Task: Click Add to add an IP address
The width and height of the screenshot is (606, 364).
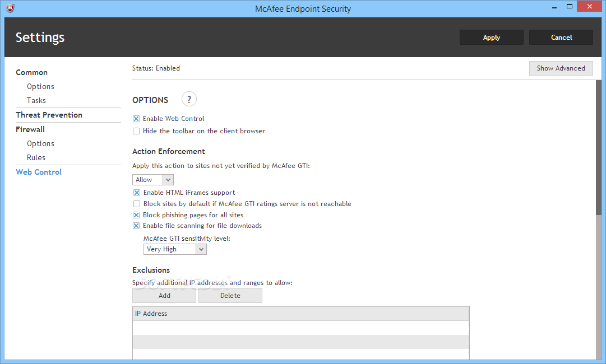Action: 164,296
